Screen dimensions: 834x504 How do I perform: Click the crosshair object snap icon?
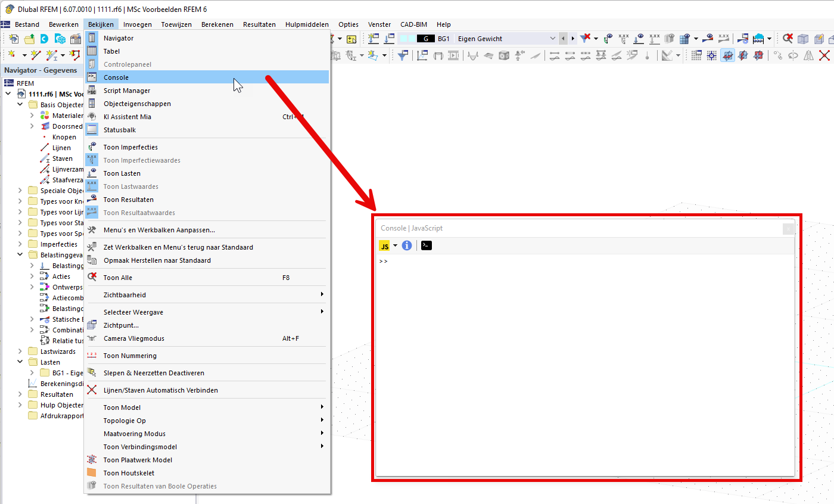click(712, 55)
